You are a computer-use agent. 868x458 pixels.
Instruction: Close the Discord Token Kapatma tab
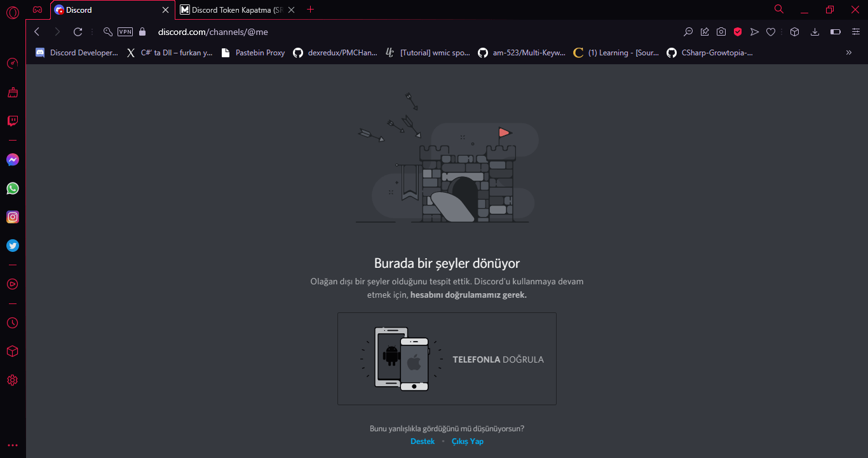tap(291, 10)
